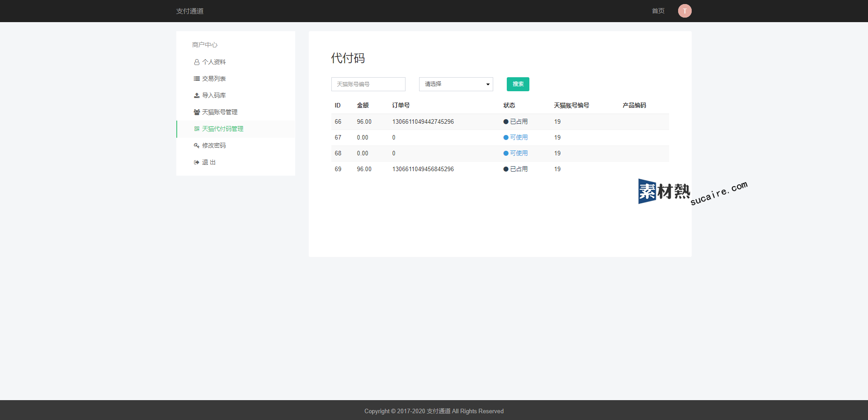
Task: Open 修改密码 page
Action: coord(236,145)
